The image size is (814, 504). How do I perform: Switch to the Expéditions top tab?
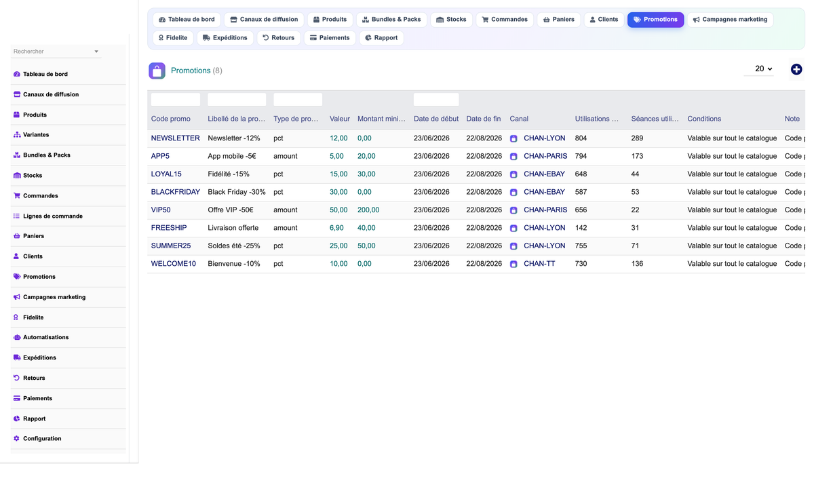pos(225,38)
